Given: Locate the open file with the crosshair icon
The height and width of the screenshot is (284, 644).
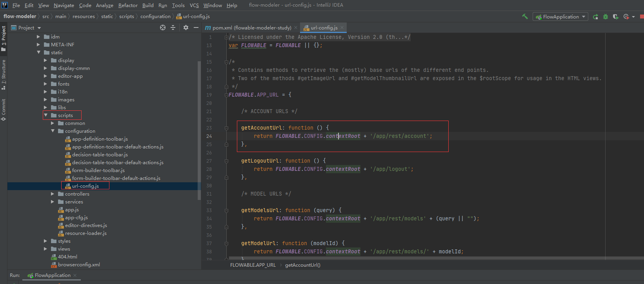Looking at the screenshot, I should click(x=163, y=27).
